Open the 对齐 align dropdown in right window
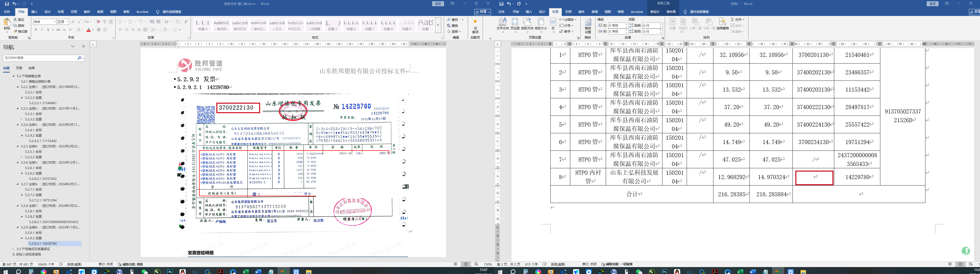Screen dimensions: 980x274 coord(738,19)
